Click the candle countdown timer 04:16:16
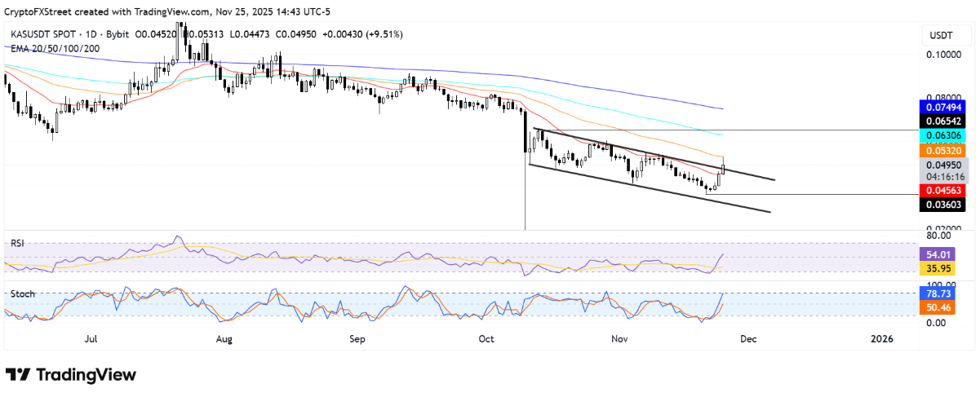Image resolution: width=980 pixels, height=397 pixels. point(945,176)
